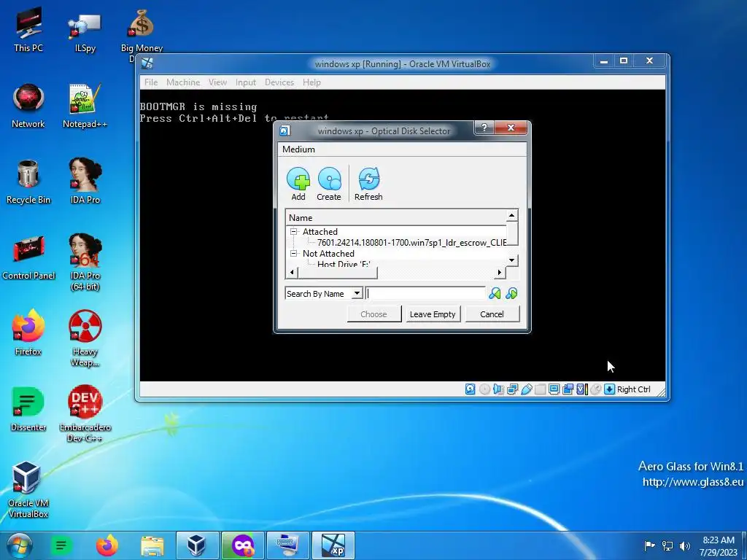Open the File menu in VirtualBox window
This screenshot has height=560, width=747.
point(151,82)
